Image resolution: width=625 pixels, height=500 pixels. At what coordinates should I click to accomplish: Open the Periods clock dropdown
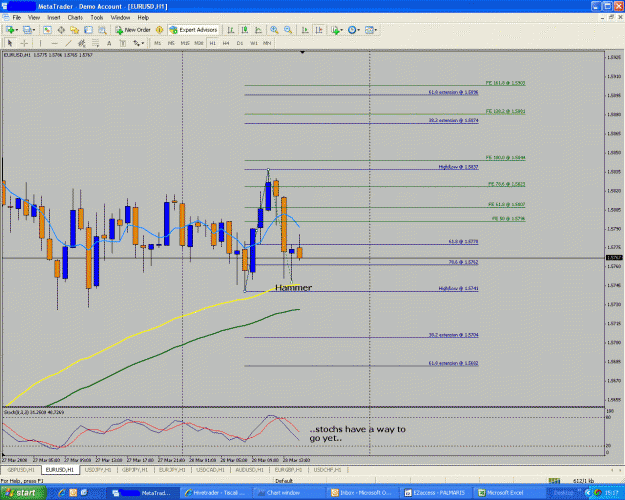tap(354, 30)
